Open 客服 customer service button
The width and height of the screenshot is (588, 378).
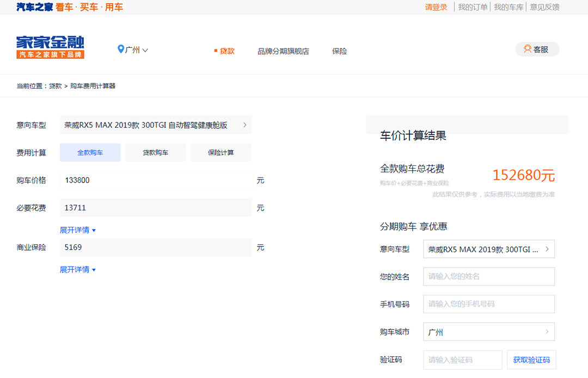coord(537,49)
